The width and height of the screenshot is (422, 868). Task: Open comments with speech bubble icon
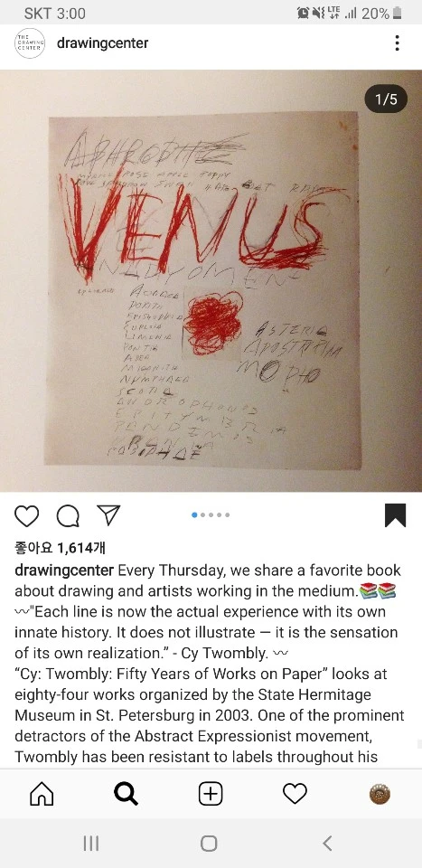coord(68,515)
